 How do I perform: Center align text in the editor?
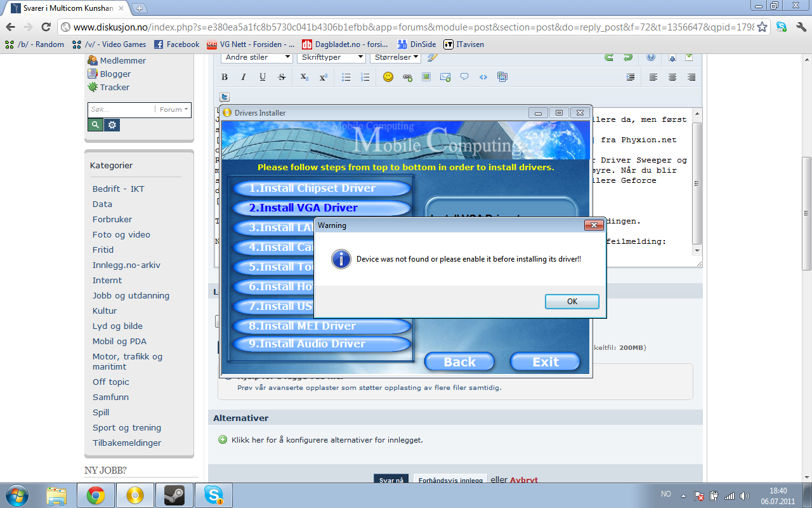click(x=672, y=77)
